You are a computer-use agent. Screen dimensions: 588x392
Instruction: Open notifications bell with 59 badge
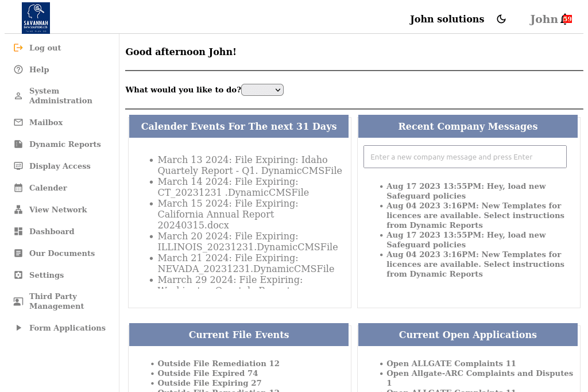[566, 19]
